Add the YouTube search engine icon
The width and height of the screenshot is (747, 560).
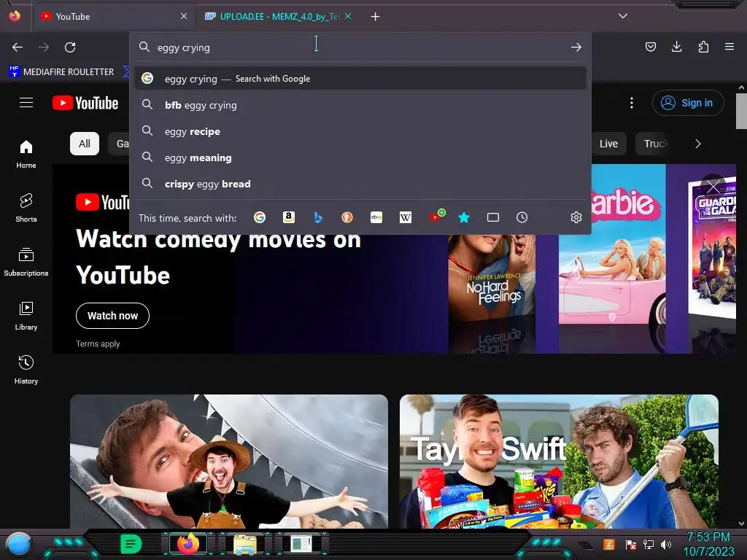pos(436,217)
